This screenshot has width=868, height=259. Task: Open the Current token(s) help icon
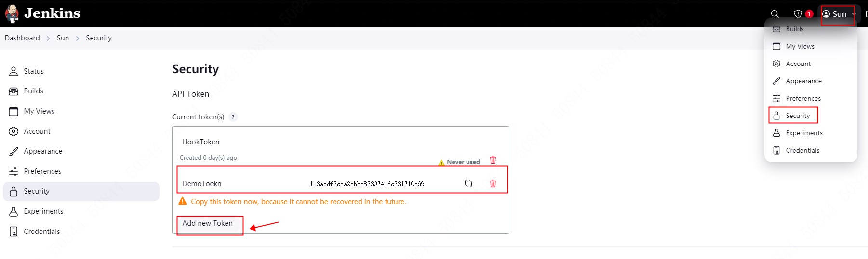point(233,117)
